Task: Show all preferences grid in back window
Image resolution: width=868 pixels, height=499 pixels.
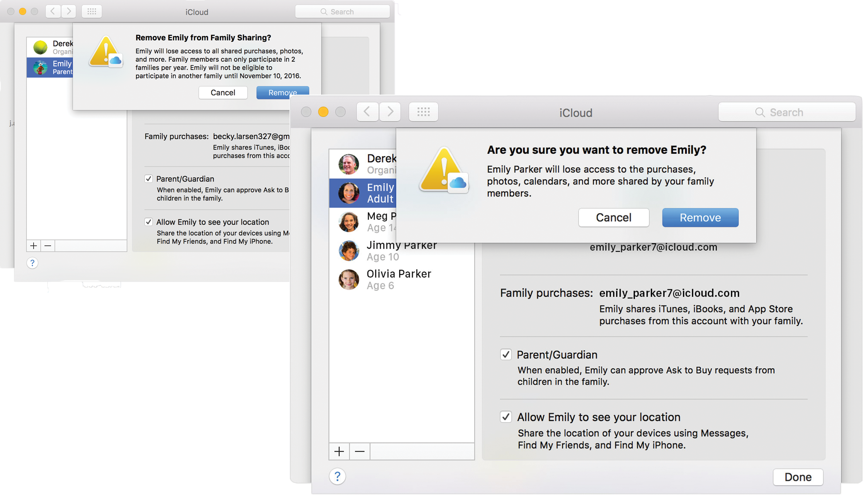Action: pyautogui.click(x=92, y=11)
